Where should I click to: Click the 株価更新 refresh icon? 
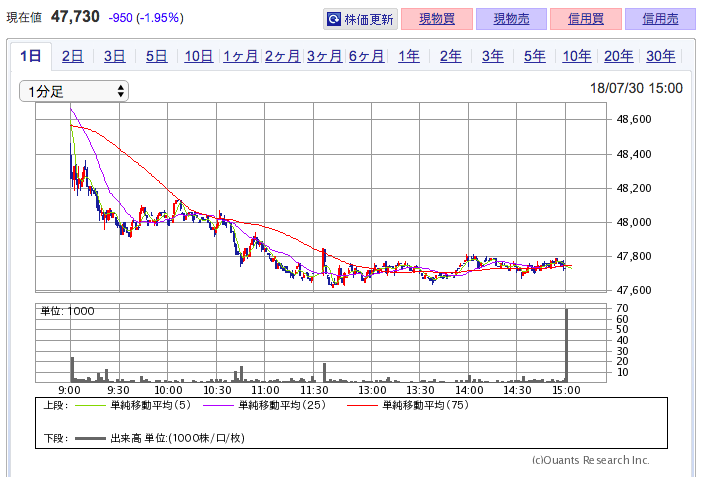(x=334, y=19)
